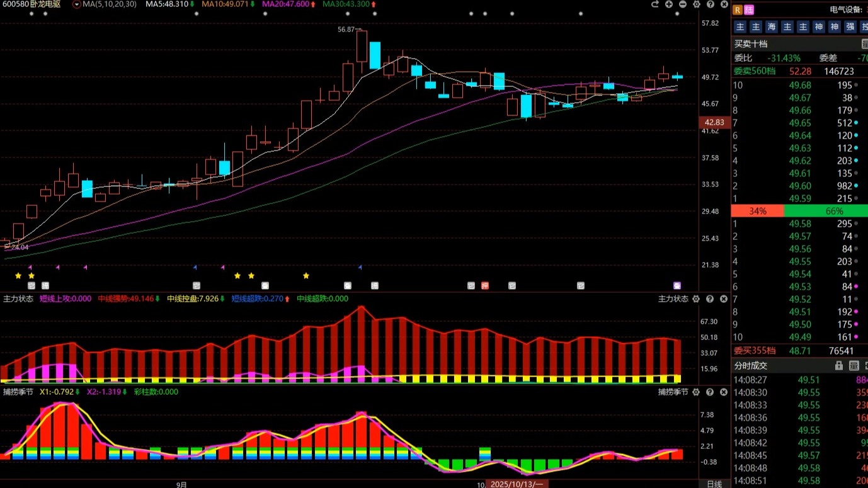Screen dimensions: 868x488
Task: Click the orange R badge icon
Action: 738,9
